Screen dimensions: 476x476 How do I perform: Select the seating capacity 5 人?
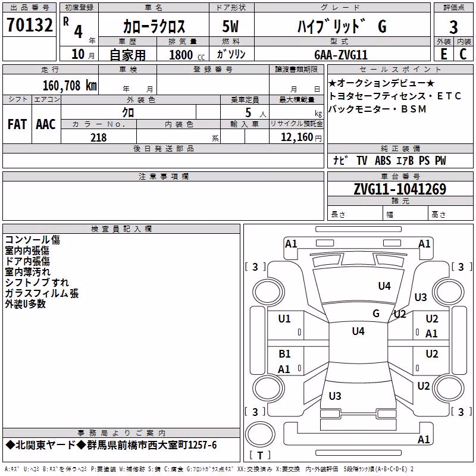[x=256, y=113]
